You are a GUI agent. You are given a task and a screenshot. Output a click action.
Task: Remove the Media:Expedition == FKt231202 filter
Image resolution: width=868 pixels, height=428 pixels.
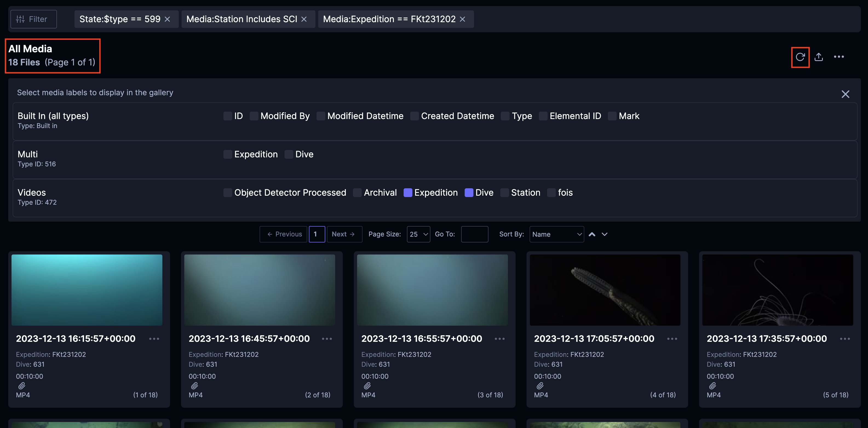point(462,19)
